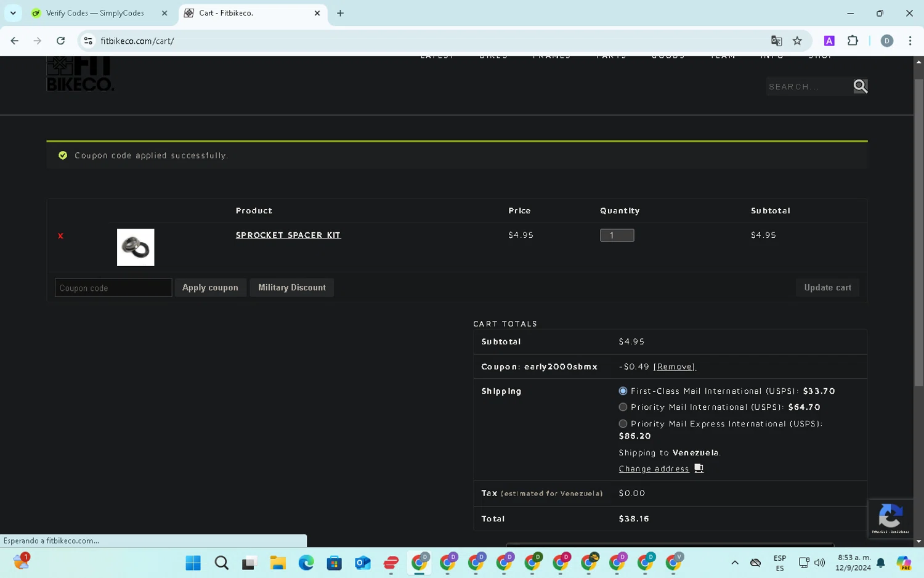The width and height of the screenshot is (924, 578).
Task: Click the Change address link
Action: [x=654, y=469]
